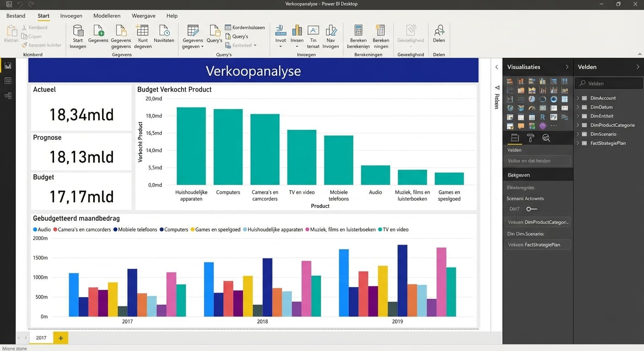
Task: Expand the FactStrategiePlan table in Velden
Action: (578, 143)
